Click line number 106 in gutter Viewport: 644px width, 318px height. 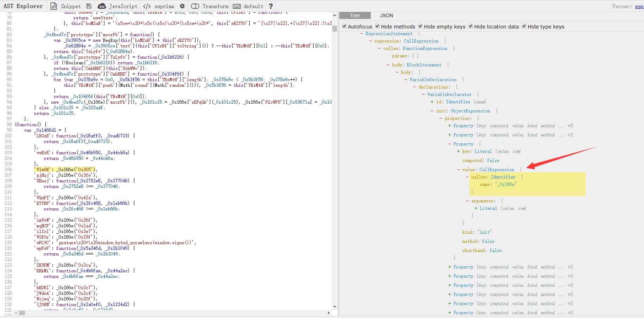click(x=8, y=169)
